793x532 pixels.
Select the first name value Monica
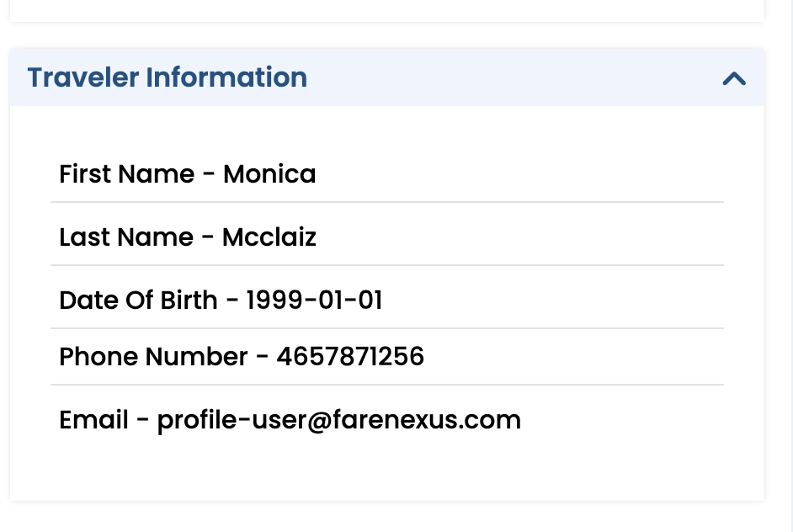click(x=269, y=174)
